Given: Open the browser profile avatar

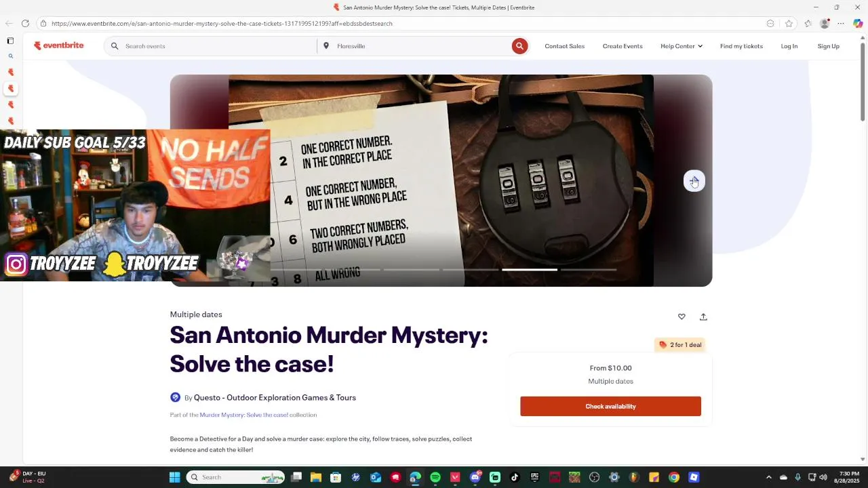Looking at the screenshot, I should pos(825,23).
